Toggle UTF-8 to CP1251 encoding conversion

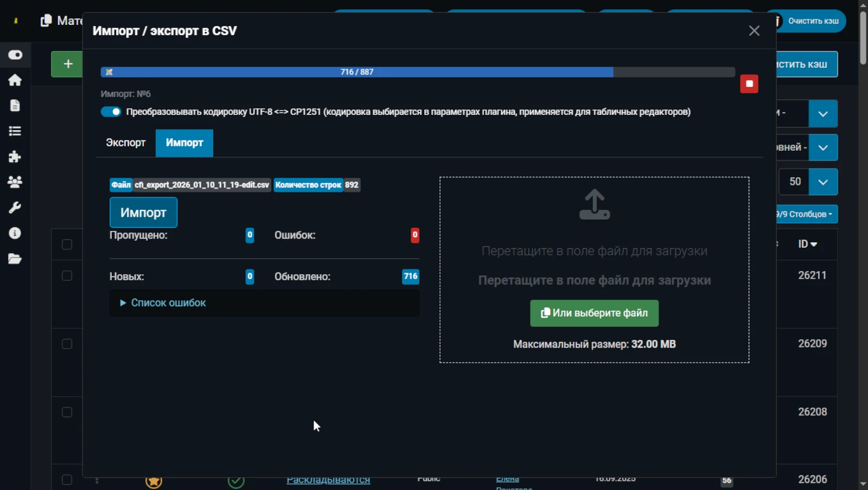(x=111, y=112)
